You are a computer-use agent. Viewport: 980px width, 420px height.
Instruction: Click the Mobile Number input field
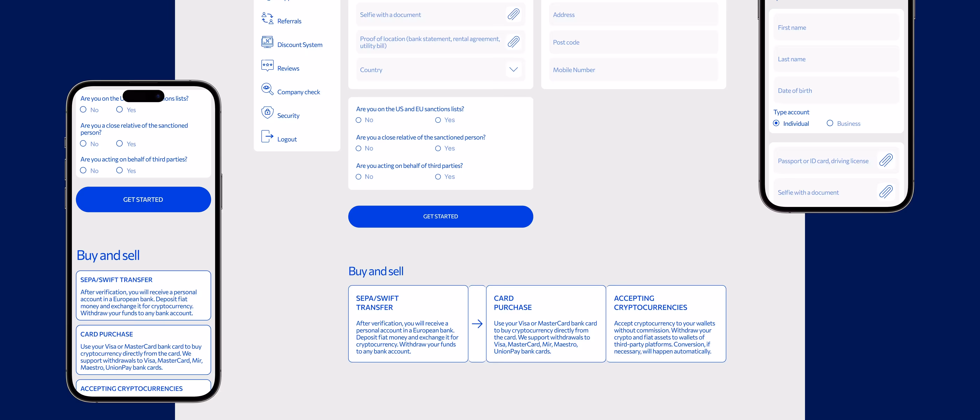633,70
